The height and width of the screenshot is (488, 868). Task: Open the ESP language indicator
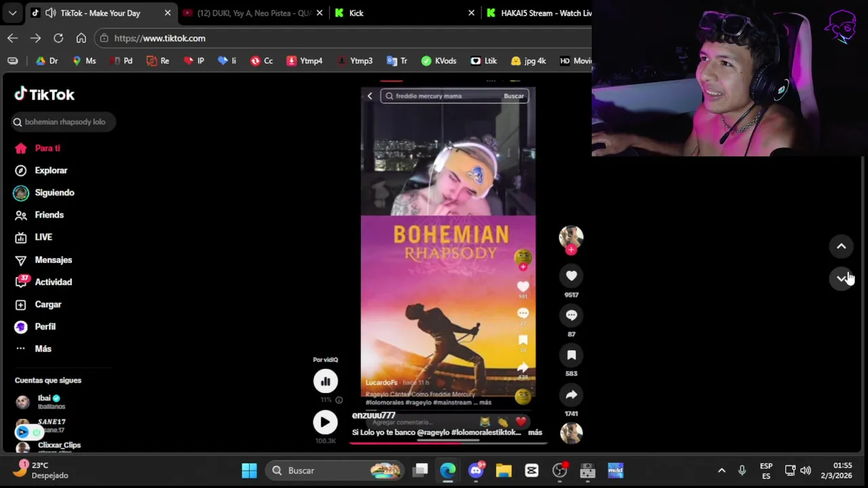tap(766, 470)
